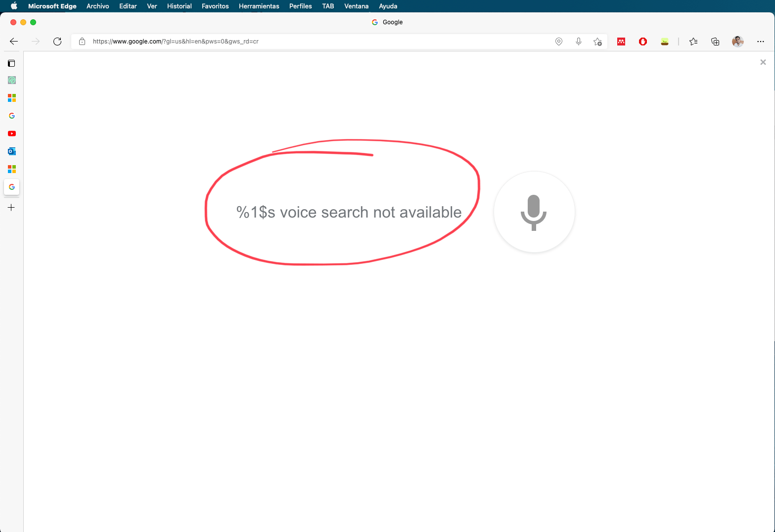This screenshot has width=775, height=532.
Task: Click the address bar microphone icon
Action: (579, 42)
